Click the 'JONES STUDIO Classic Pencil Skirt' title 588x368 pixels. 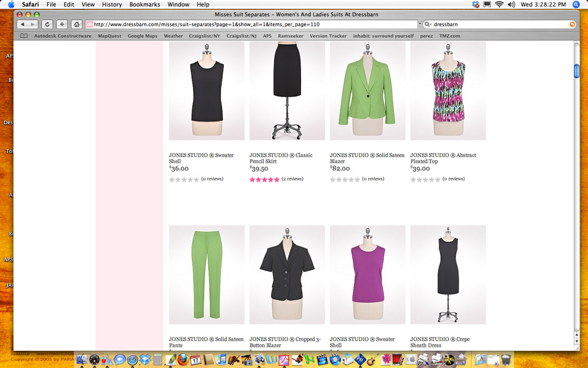pos(281,158)
